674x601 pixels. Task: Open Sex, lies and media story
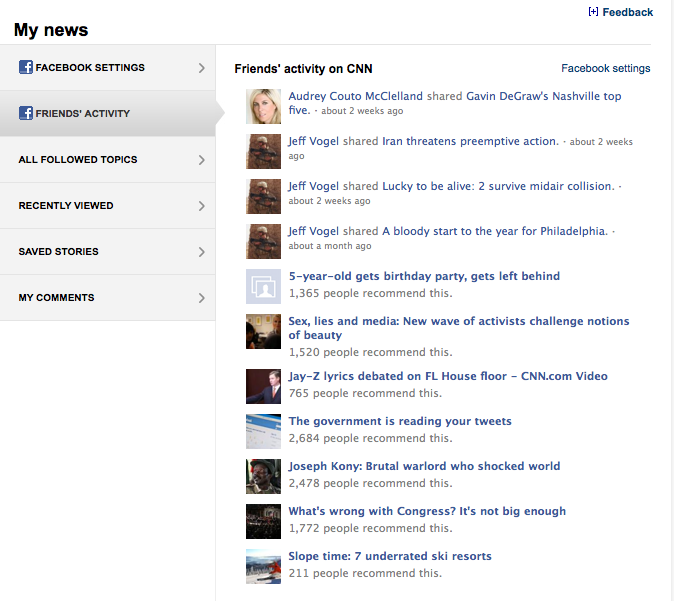(459, 328)
